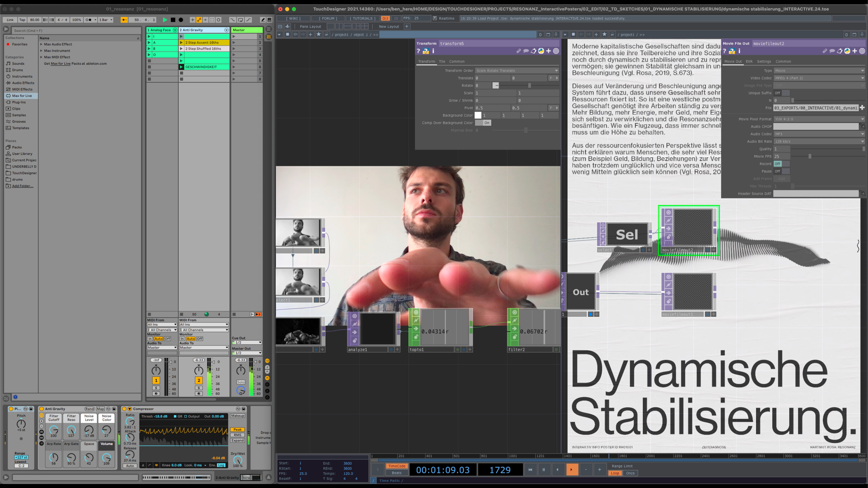Open the Tile tab of transform5
The width and height of the screenshot is (868, 488).
pos(442,61)
